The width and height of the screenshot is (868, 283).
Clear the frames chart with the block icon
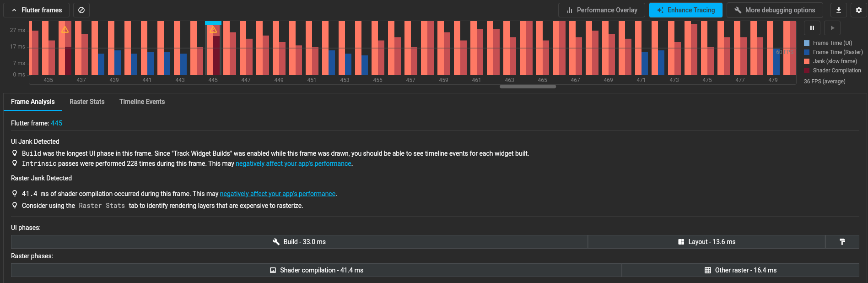(81, 10)
